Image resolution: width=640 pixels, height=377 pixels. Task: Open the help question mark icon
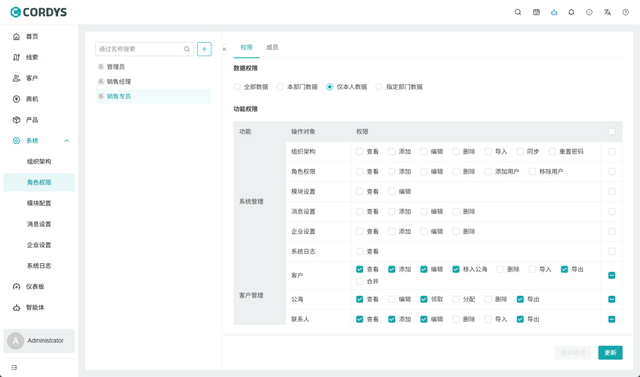[625, 12]
